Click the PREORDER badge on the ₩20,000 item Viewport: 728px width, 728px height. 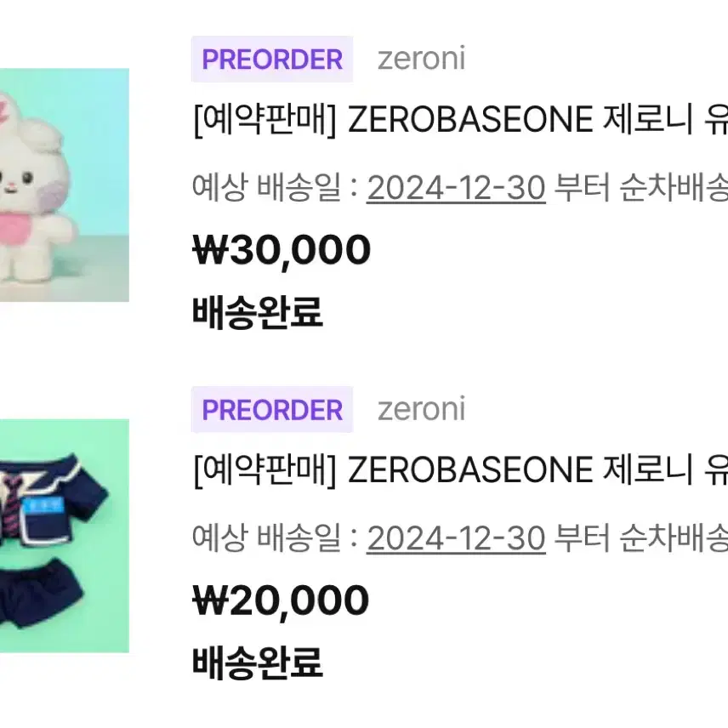point(272,410)
